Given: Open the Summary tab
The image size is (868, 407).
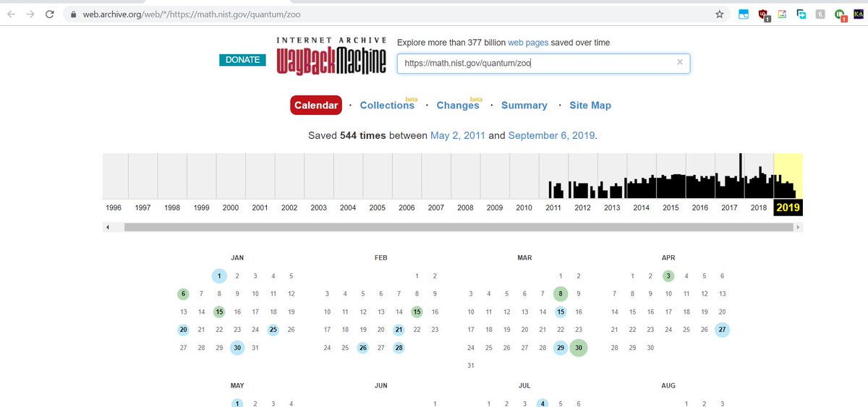Looking at the screenshot, I should click(524, 106).
